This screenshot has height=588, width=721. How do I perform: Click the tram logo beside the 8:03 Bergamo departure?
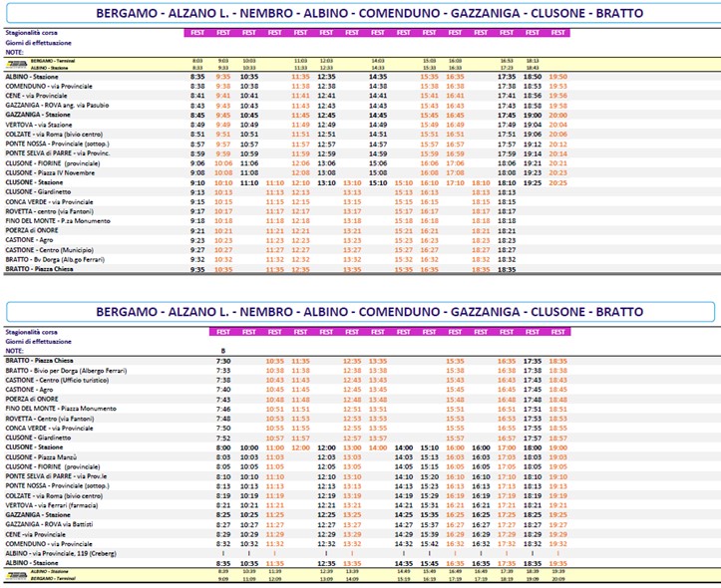tap(17, 64)
